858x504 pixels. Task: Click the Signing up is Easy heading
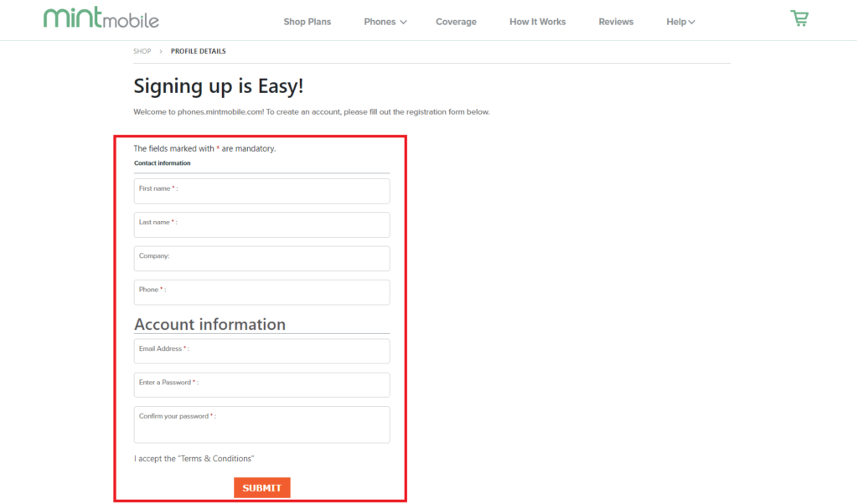pos(219,86)
